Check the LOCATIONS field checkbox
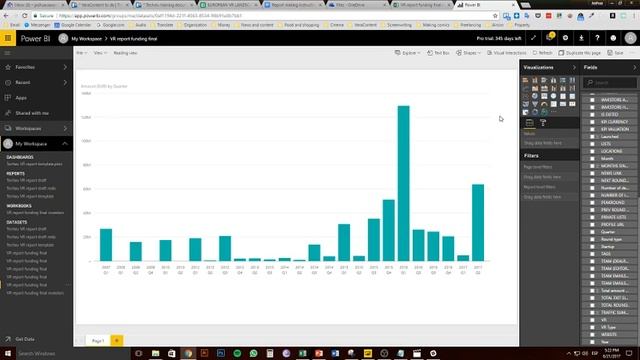This screenshot has height=360, width=640. (x=592, y=151)
